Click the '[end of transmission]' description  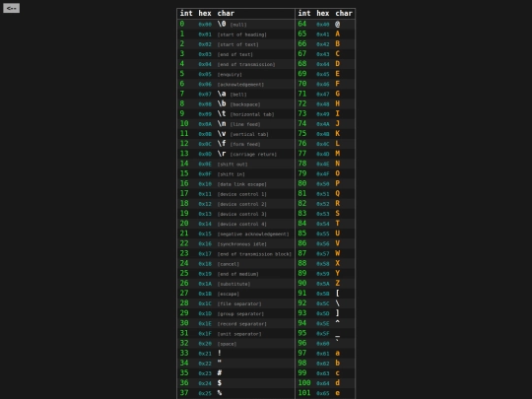[246, 64]
